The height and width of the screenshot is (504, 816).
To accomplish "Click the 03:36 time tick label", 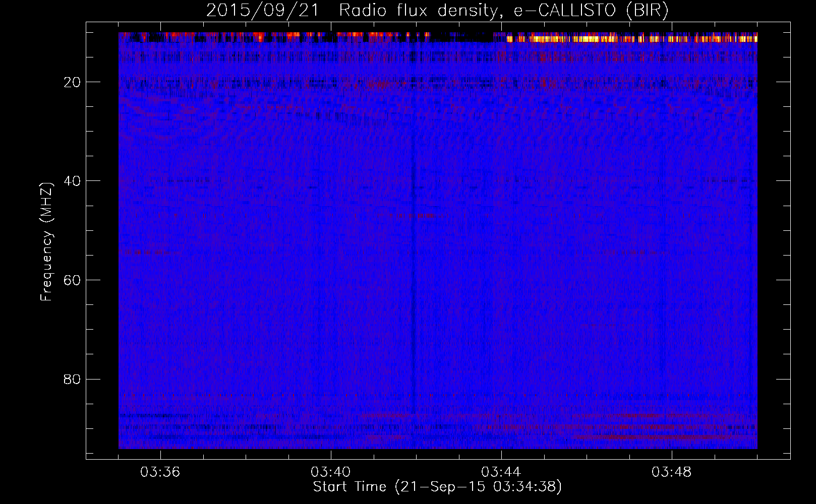I will click(160, 472).
